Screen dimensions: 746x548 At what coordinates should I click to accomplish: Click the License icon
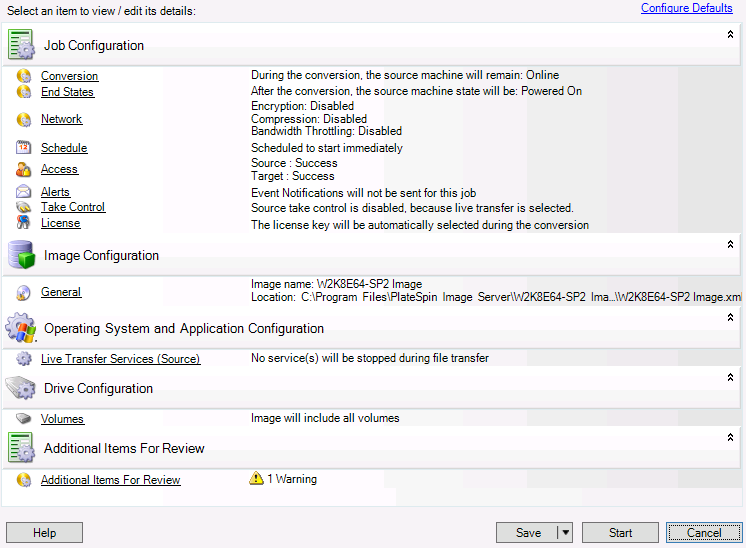click(23, 223)
